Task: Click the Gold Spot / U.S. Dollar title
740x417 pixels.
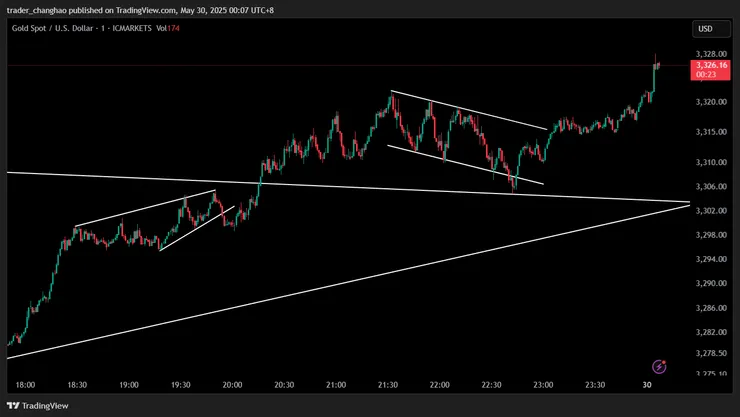Action: click(52, 28)
